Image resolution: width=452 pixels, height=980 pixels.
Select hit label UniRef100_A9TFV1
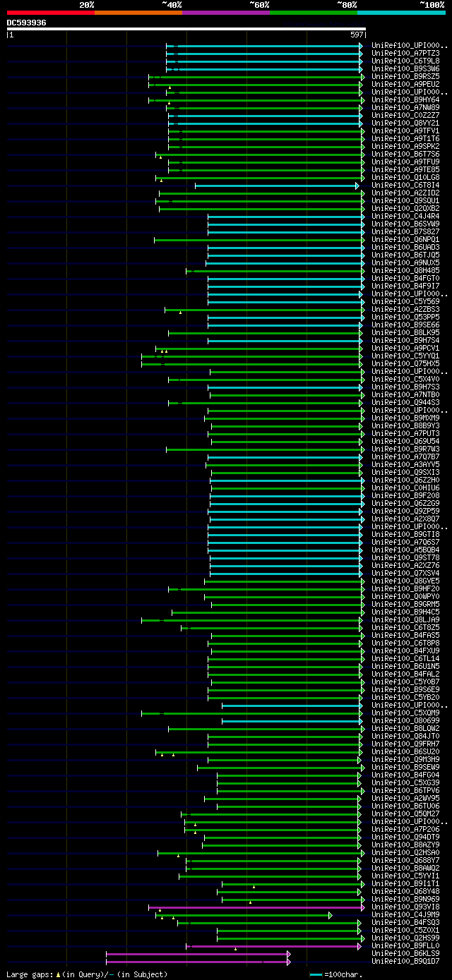tap(406, 131)
